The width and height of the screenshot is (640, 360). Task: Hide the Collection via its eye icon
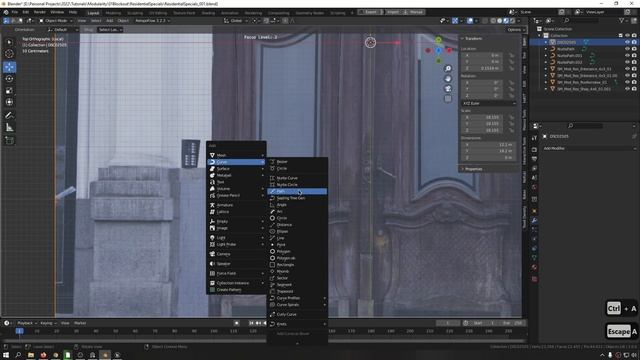pos(627,36)
